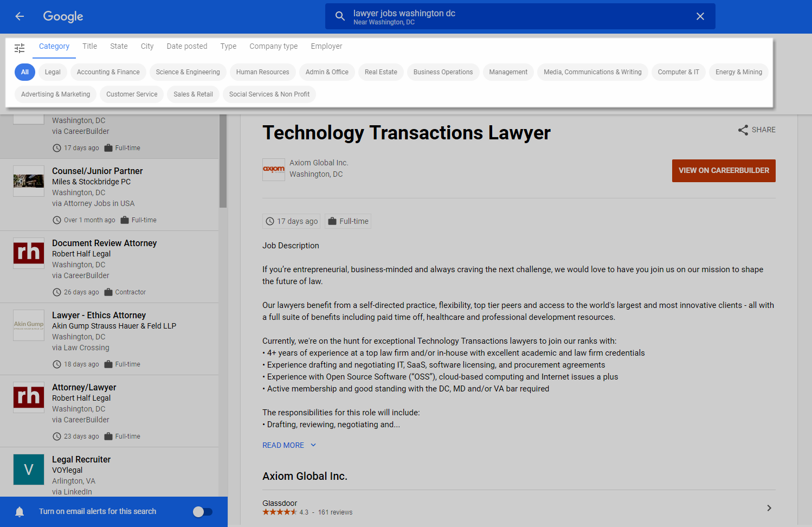Click View on CareerBuilder button
Screen dimensions: 812x527
pos(723,171)
